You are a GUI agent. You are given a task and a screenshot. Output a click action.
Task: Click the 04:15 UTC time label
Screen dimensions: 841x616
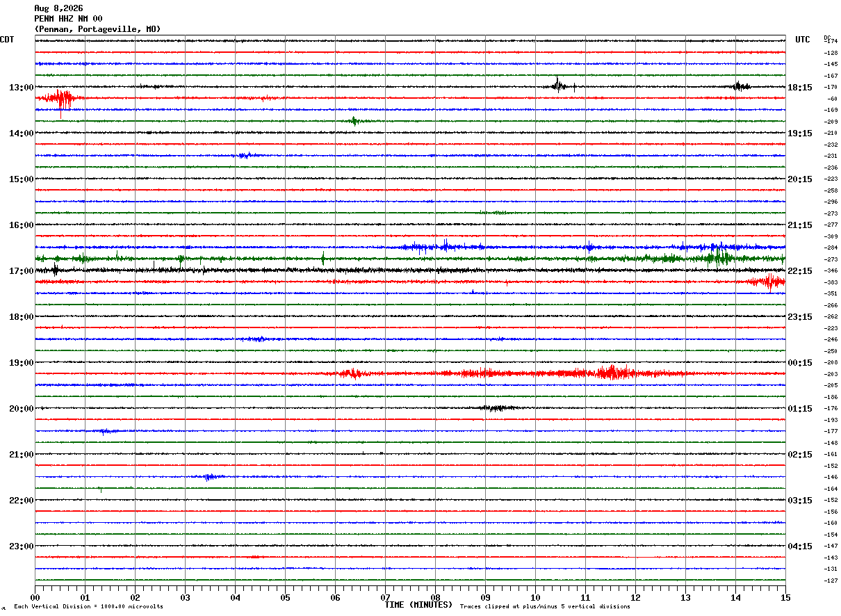pyautogui.click(x=800, y=546)
